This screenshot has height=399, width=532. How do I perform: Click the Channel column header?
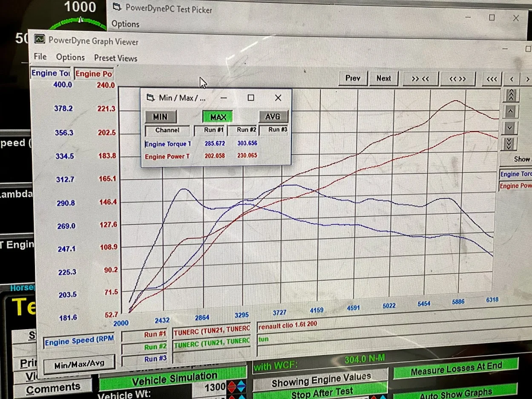pyautogui.click(x=167, y=130)
